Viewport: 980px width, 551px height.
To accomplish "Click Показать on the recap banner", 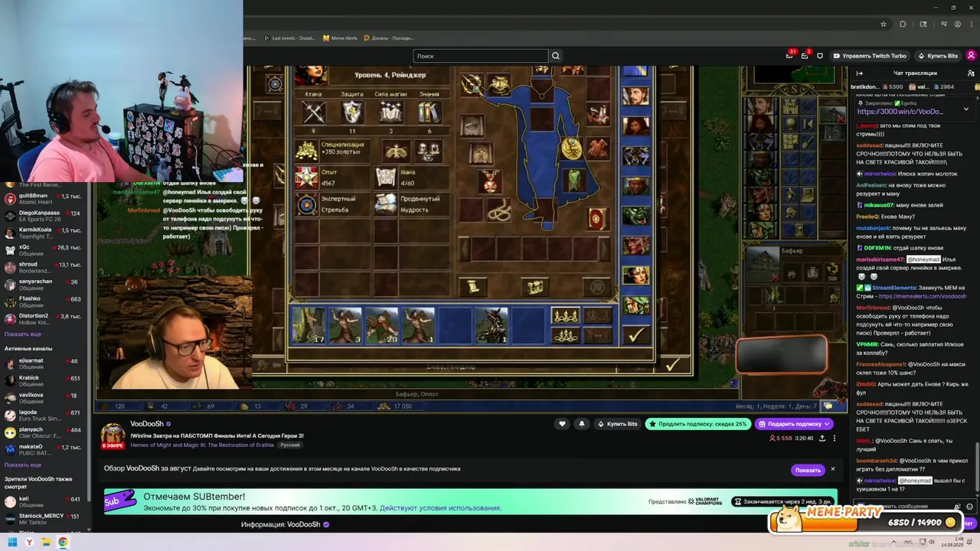I will [808, 470].
